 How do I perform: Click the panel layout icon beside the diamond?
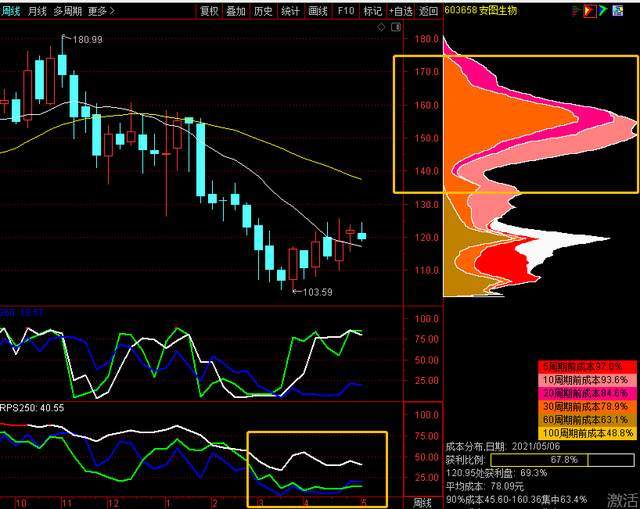[396, 27]
